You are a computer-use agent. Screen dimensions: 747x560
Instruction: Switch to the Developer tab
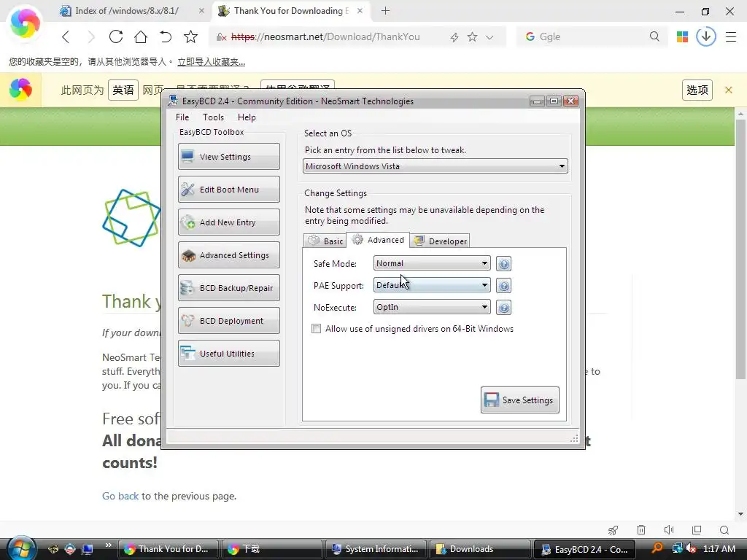click(440, 241)
